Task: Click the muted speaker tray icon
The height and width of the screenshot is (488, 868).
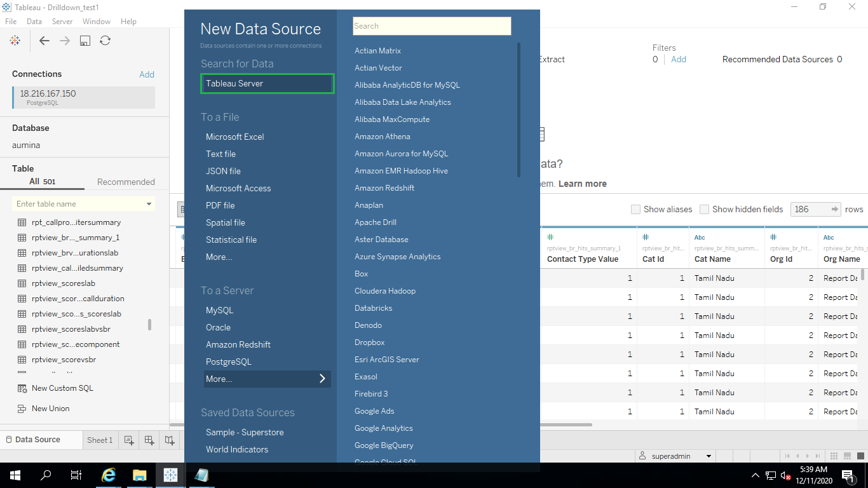Action: pyautogui.click(x=785, y=475)
